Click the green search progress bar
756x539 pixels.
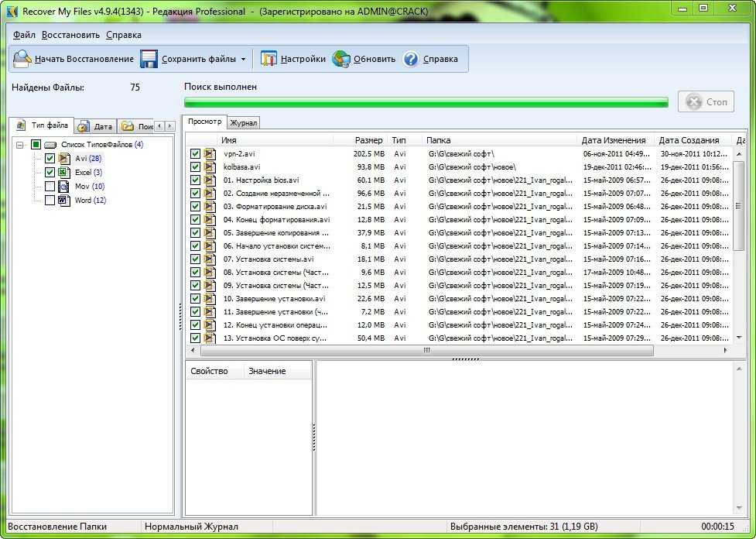tap(426, 101)
